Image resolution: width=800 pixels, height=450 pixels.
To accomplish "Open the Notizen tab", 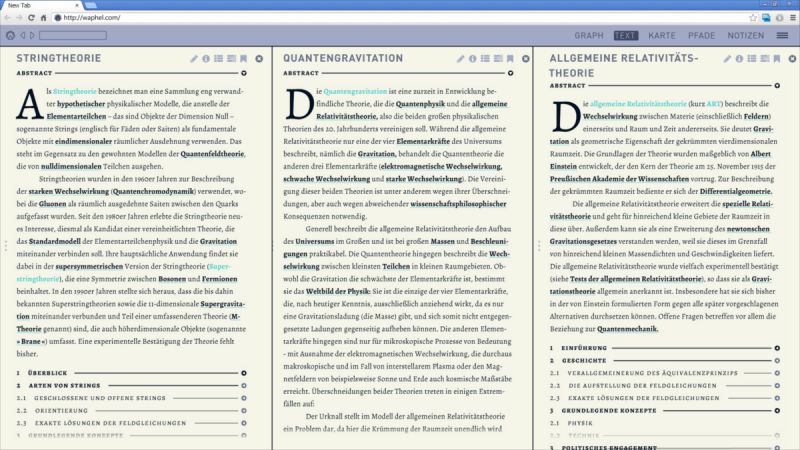I will (746, 36).
